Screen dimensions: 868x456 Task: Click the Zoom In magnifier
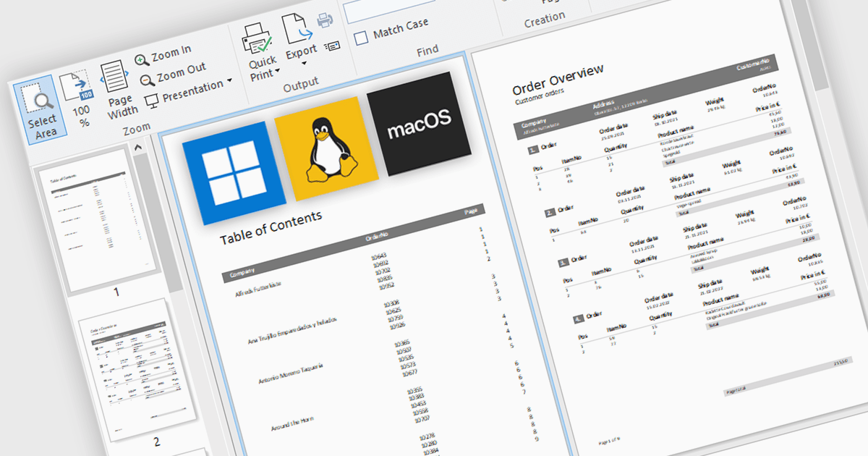(142, 60)
